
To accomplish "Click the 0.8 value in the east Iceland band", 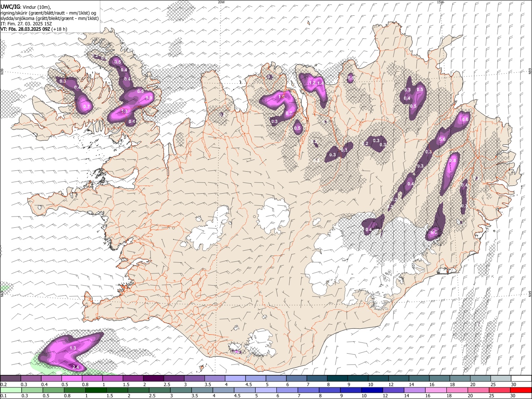I will click(453, 160).
